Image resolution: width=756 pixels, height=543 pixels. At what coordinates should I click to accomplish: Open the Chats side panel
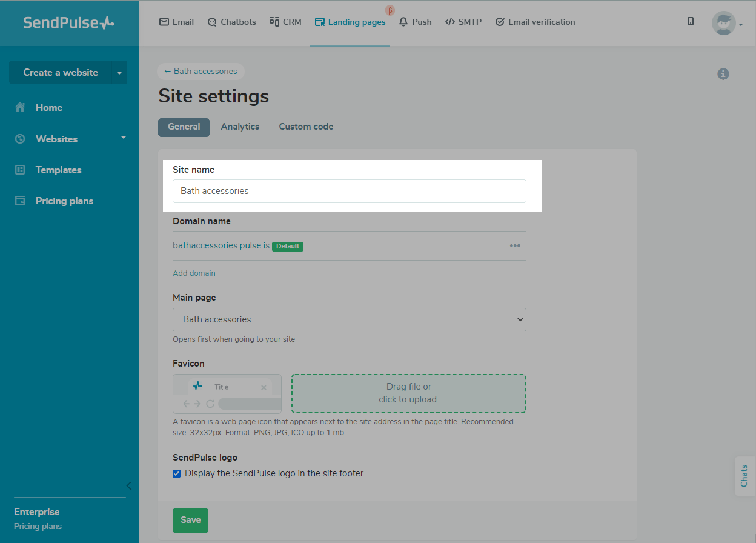click(x=744, y=476)
